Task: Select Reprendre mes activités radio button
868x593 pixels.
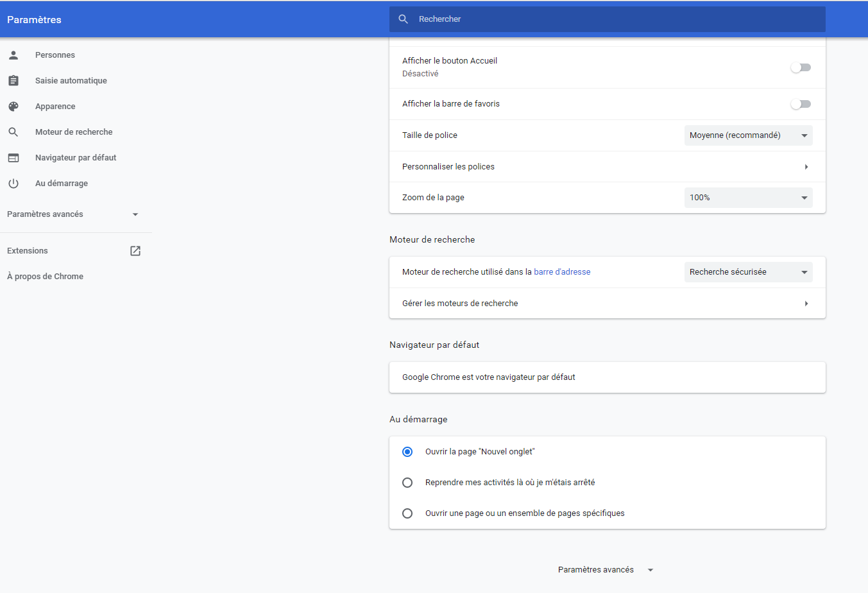Action: tap(407, 483)
